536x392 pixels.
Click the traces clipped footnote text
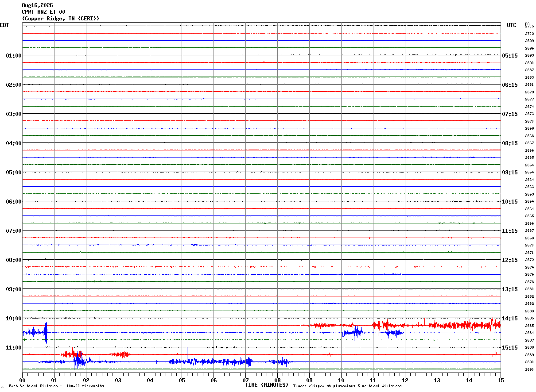coord(347,386)
